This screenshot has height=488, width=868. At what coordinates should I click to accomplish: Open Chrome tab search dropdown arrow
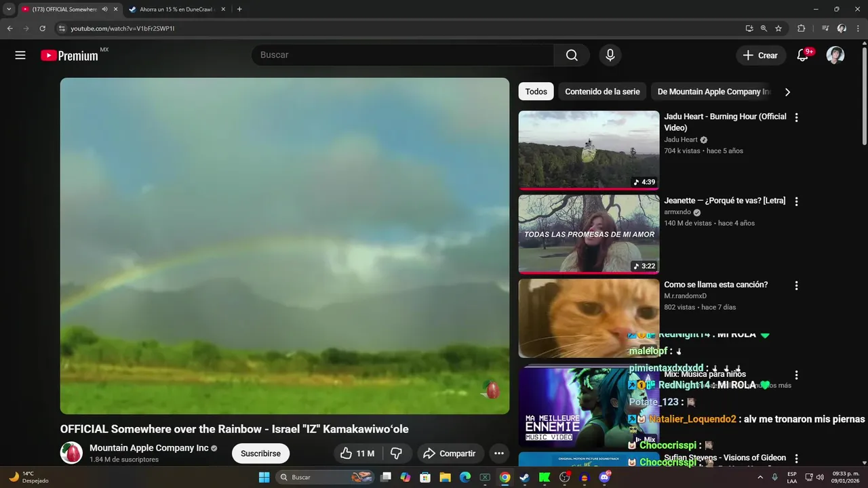click(9, 9)
